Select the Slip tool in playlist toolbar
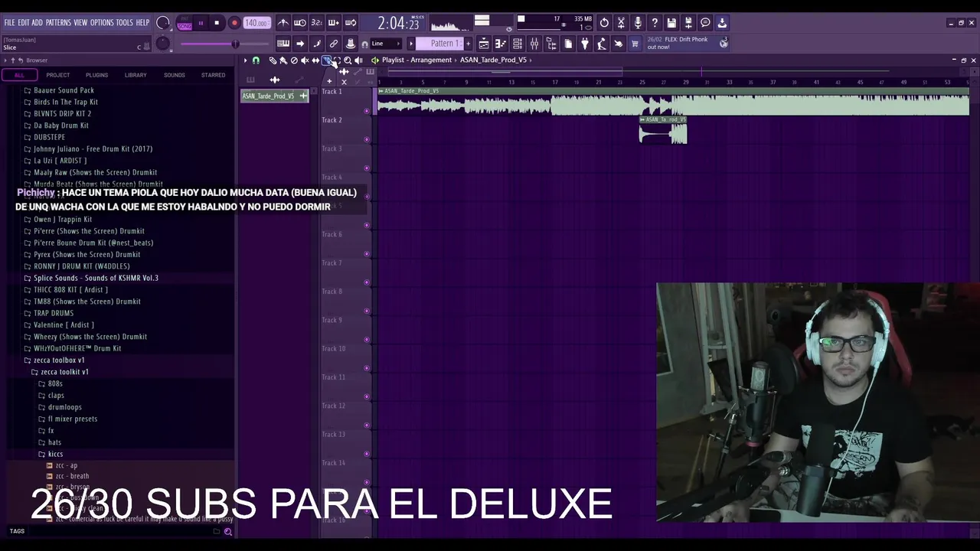Viewport: 980px width, 551px height. [x=315, y=60]
